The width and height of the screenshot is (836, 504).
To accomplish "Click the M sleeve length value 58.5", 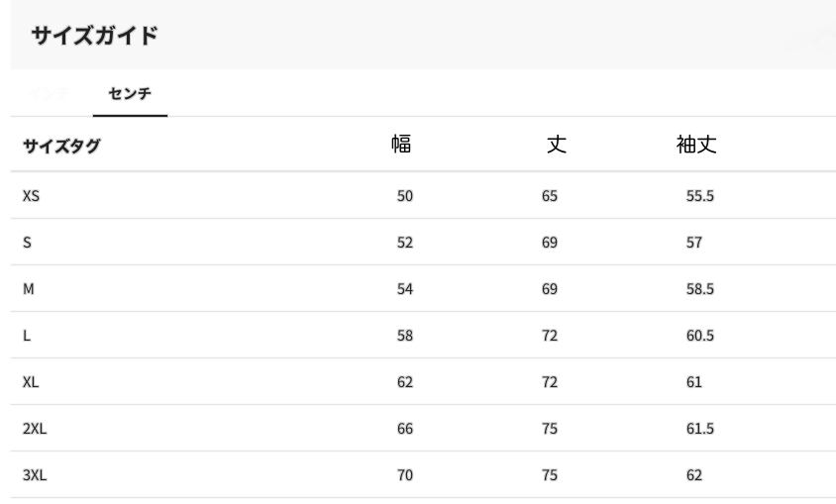I will click(x=700, y=289).
